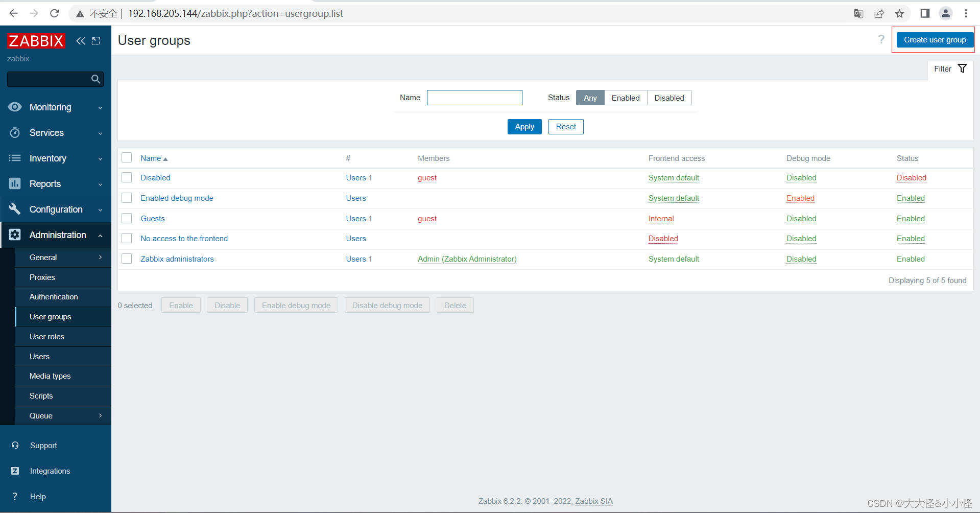Open User roles menu item
The height and width of the screenshot is (513, 980).
63,337
